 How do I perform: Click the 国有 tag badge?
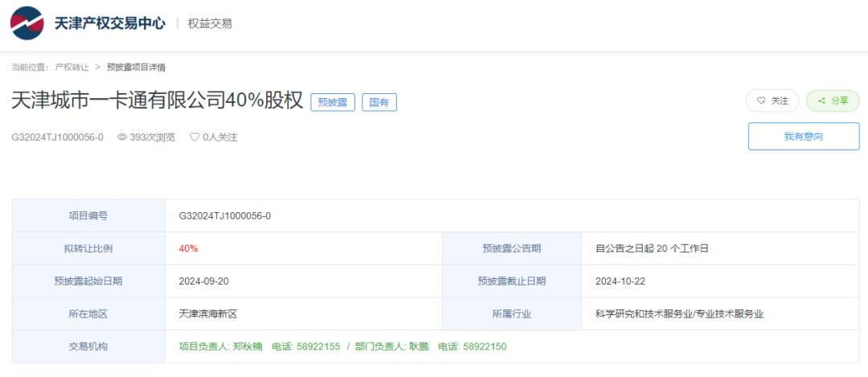(x=379, y=102)
